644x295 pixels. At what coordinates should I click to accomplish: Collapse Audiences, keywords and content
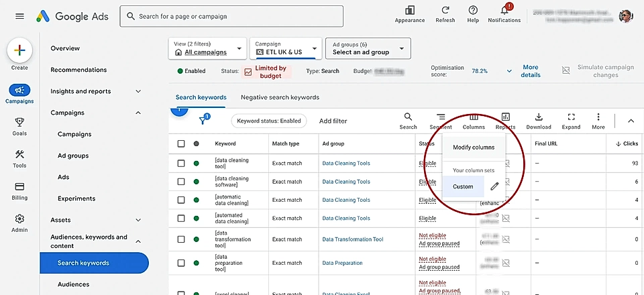[138, 241]
